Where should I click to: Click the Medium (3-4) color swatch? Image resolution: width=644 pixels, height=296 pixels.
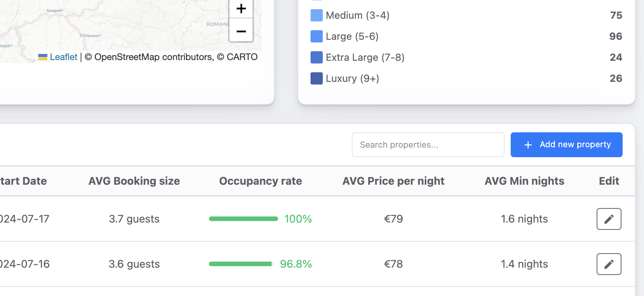click(x=316, y=15)
